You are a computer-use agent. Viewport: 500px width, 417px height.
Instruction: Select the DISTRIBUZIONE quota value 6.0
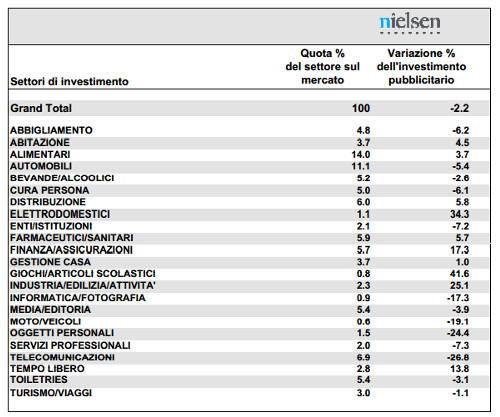tap(363, 202)
